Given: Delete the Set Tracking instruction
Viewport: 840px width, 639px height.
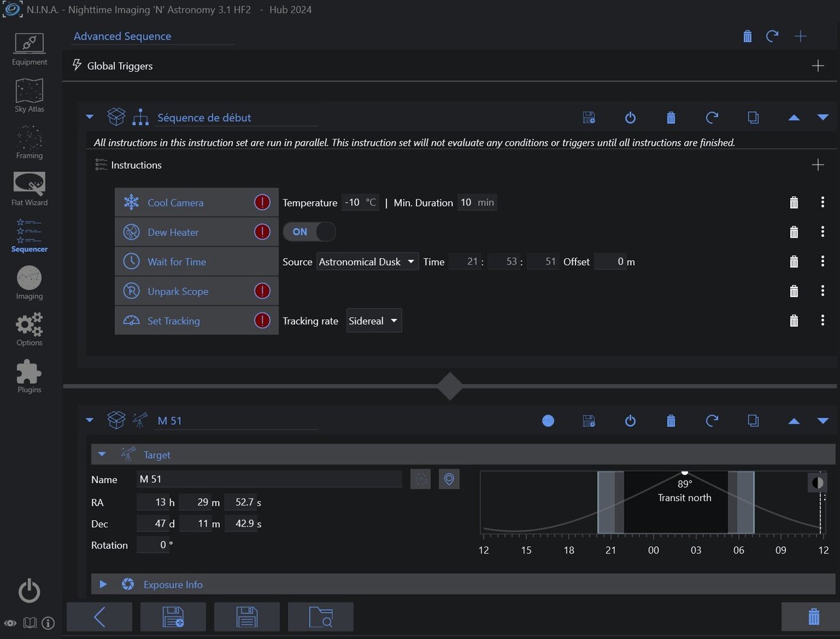Looking at the screenshot, I should [794, 321].
